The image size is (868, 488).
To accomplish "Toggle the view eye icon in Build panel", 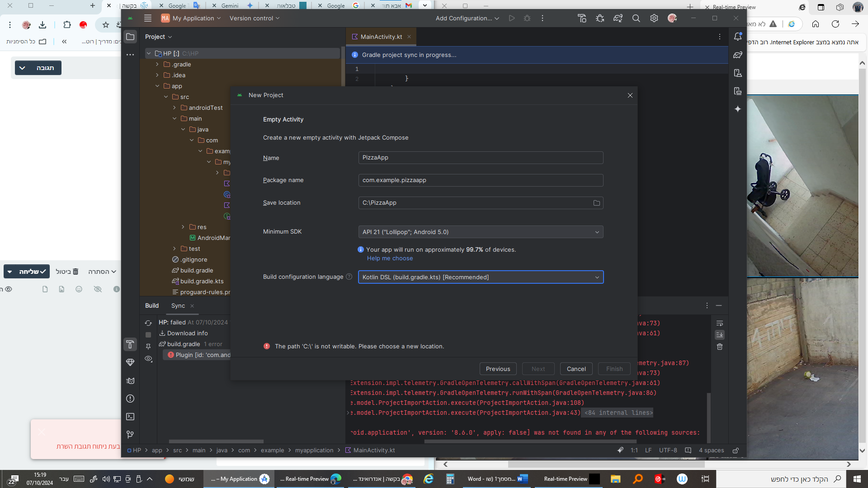I will (x=148, y=359).
